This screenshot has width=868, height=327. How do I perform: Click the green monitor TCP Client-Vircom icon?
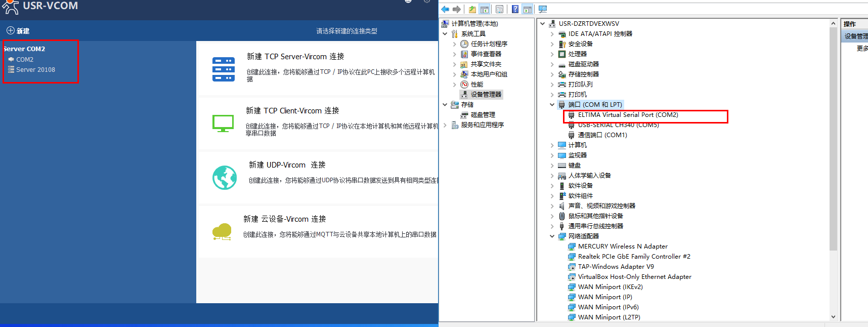pos(223,123)
